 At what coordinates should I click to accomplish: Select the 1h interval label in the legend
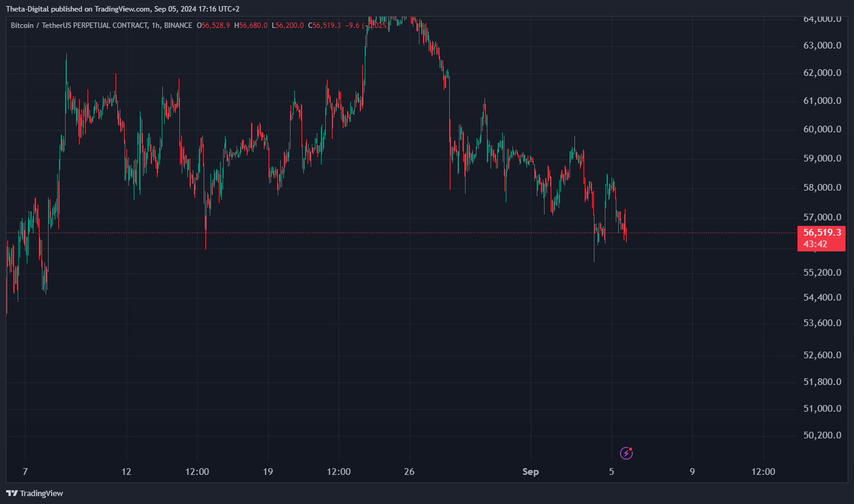[x=156, y=26]
